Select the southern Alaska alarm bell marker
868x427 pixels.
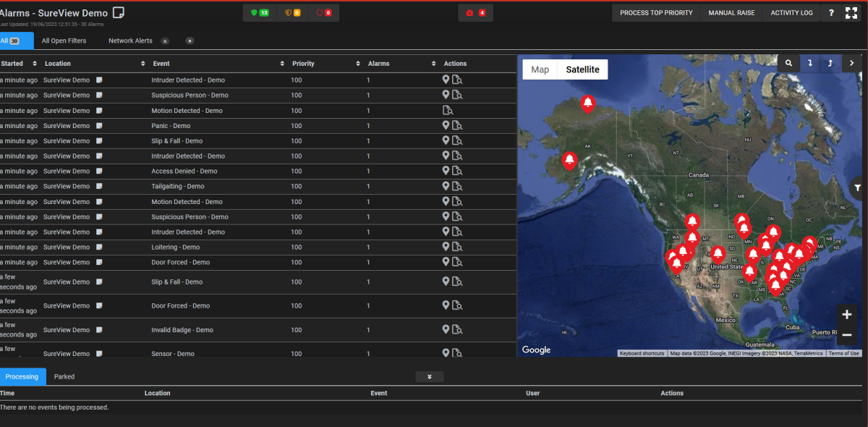coord(569,160)
